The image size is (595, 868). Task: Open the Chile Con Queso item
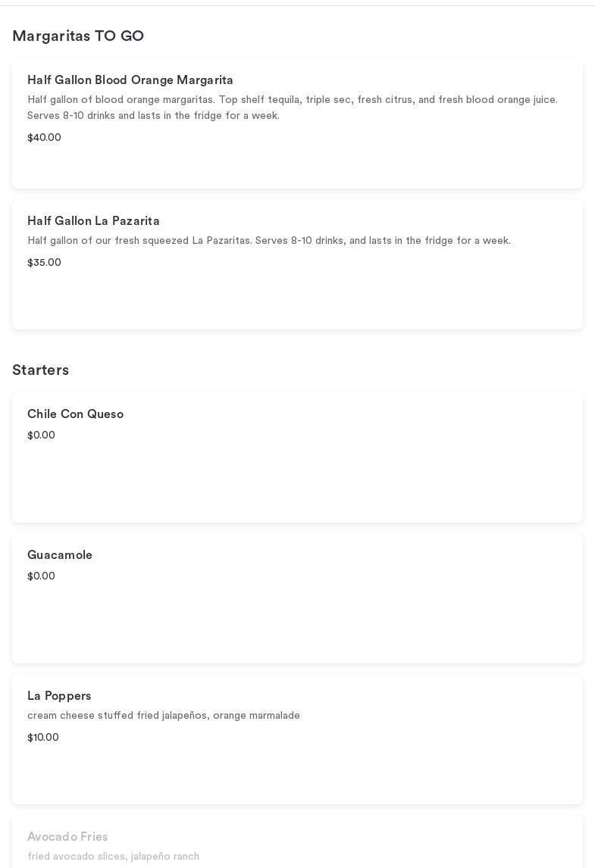pyautogui.click(x=75, y=414)
